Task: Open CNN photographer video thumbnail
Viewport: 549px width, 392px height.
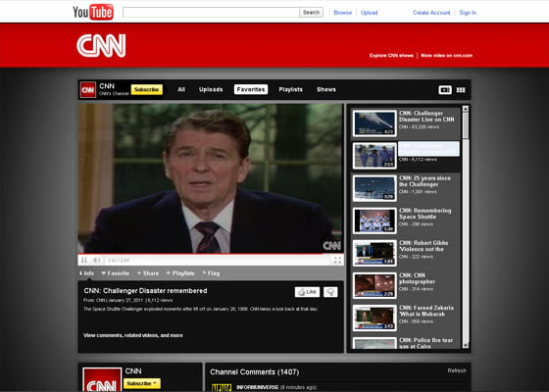Action: click(x=374, y=285)
